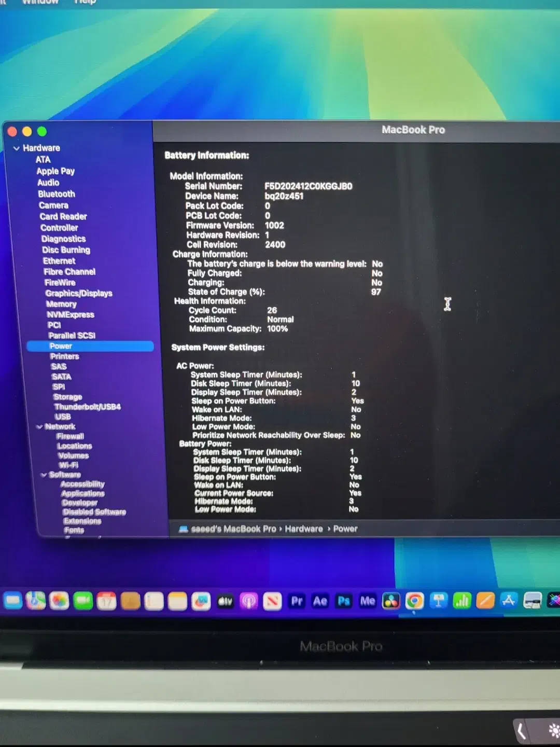Click the saeed's MacBook Pro breadcrumb
Image resolution: width=560 pixels, height=747 pixels.
(233, 529)
